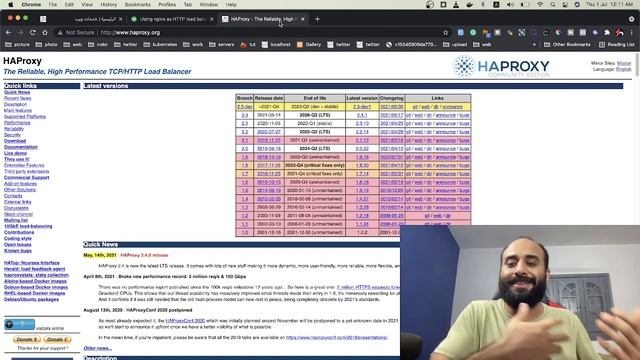
Task: Open a new tab with the plus icon
Action: coord(317,19)
